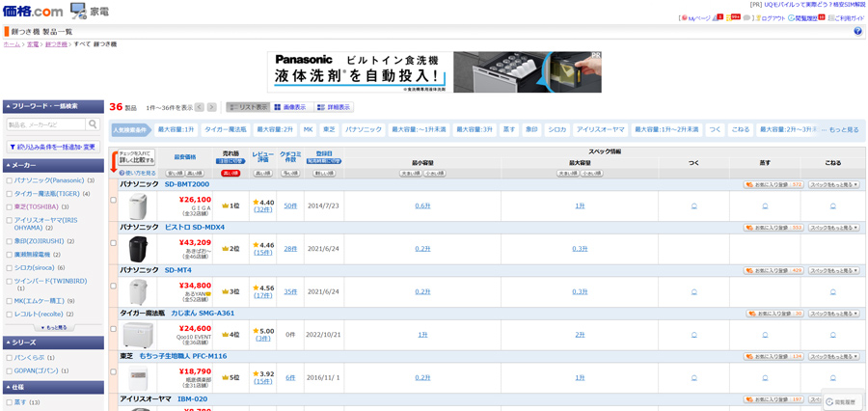Open SD-BMT2000 product thumbnail

[x=137, y=206]
